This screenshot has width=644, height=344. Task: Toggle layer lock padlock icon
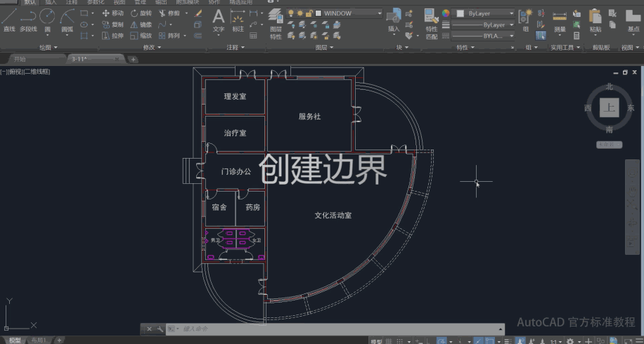click(309, 13)
